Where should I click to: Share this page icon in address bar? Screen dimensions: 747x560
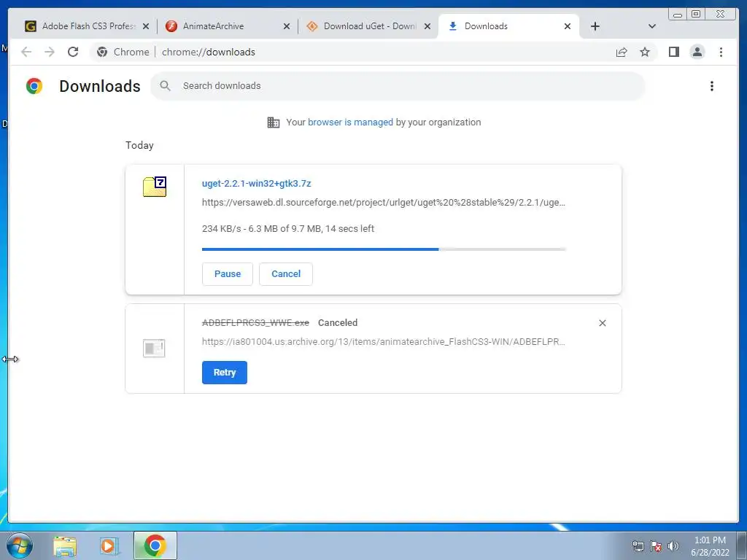622,52
